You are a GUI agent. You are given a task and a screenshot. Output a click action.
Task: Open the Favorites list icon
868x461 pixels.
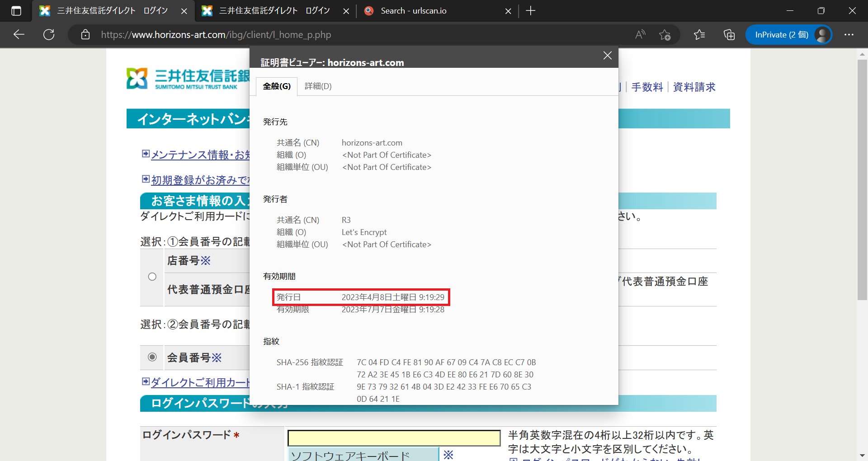(x=699, y=34)
